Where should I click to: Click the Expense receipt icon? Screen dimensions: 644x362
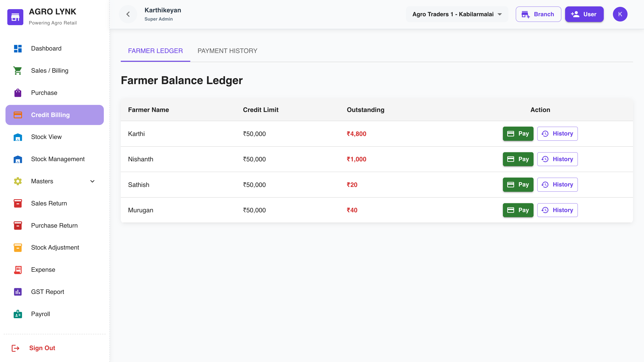[x=18, y=270]
